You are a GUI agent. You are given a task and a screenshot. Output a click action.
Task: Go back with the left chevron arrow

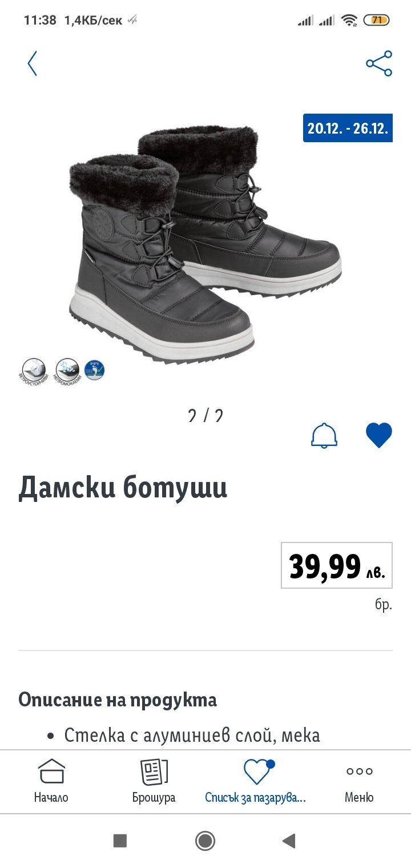click(32, 63)
